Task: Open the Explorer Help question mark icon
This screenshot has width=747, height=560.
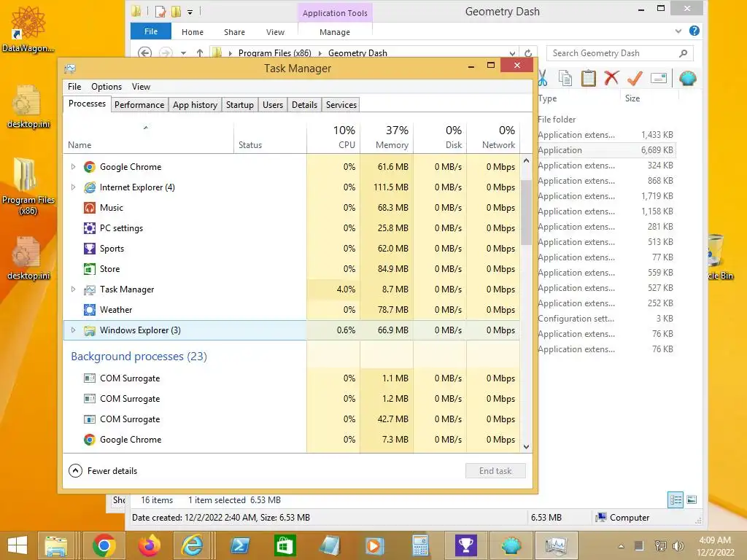Action: [694, 31]
